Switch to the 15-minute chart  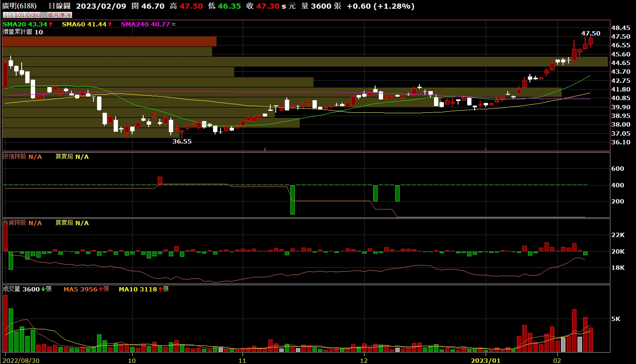tap(25, 15)
